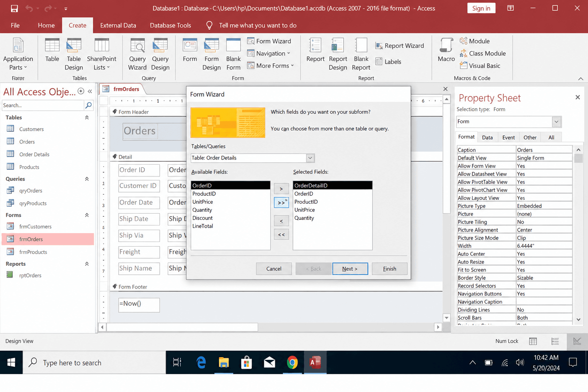Click Next in Form Wizard

350,269
